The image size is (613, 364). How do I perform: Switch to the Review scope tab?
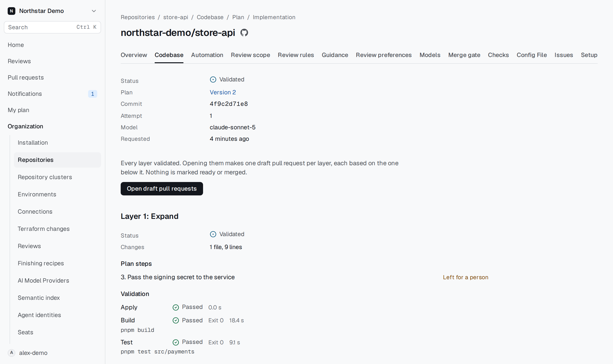tap(250, 55)
